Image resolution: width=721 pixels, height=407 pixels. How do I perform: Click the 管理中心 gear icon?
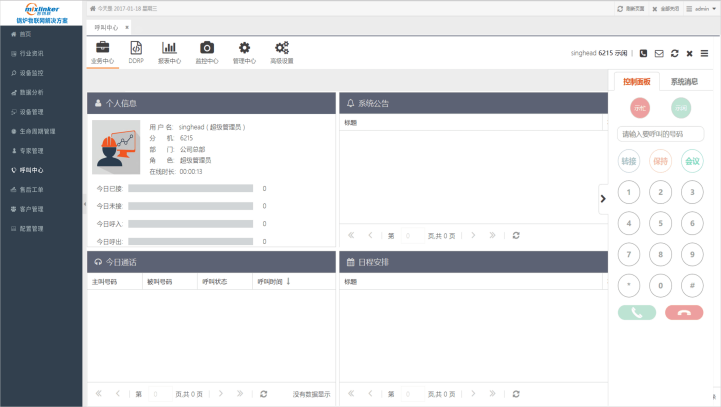click(244, 48)
